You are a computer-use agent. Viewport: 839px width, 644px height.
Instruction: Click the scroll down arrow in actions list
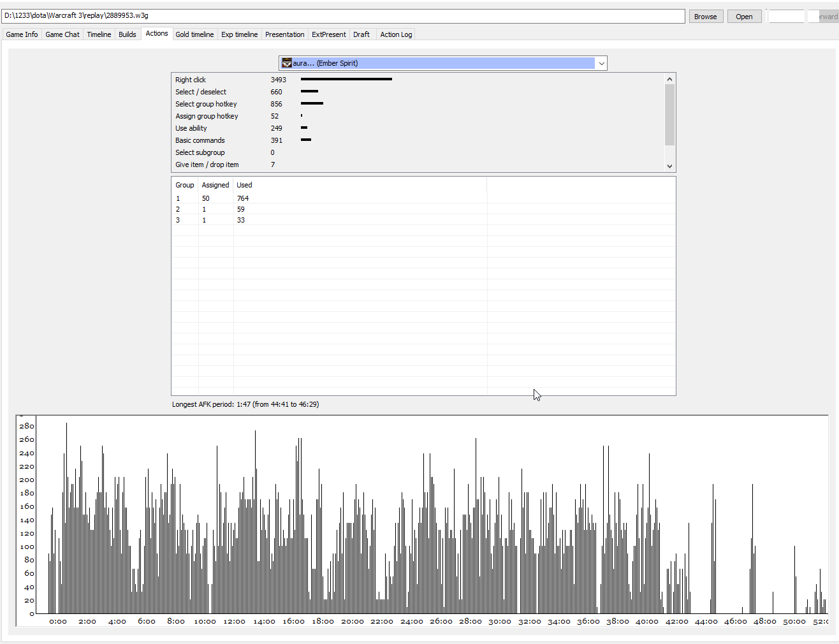[669, 166]
